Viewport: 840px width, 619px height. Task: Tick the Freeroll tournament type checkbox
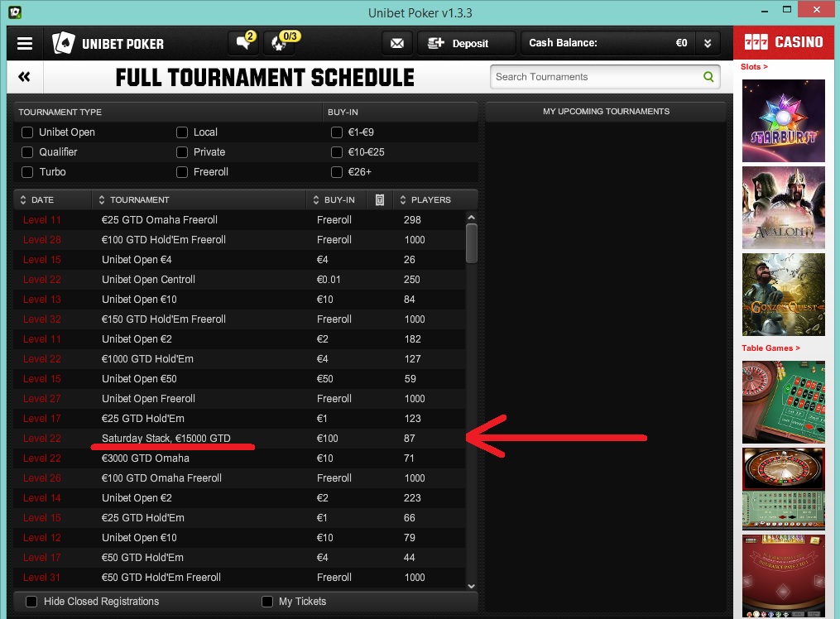pyautogui.click(x=182, y=172)
